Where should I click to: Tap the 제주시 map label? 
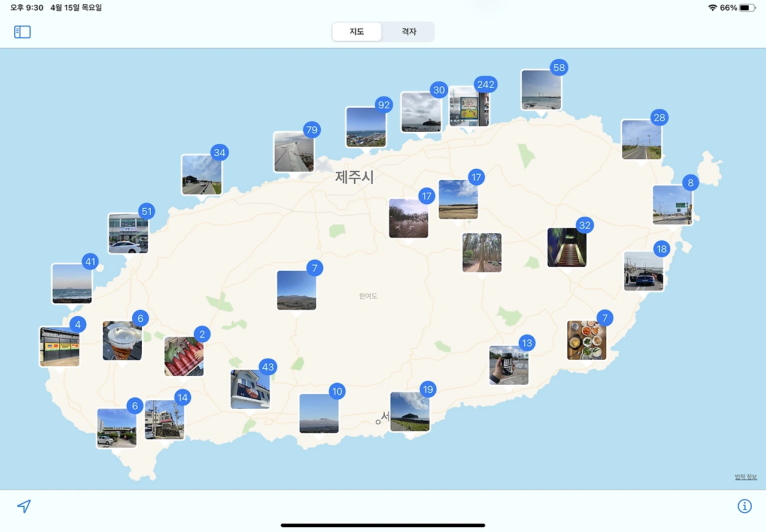pyautogui.click(x=354, y=177)
